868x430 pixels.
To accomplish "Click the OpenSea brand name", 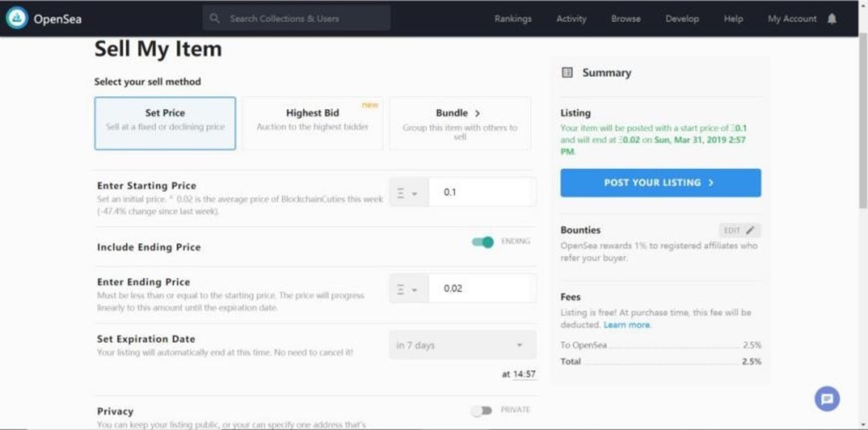I will pos(58,19).
